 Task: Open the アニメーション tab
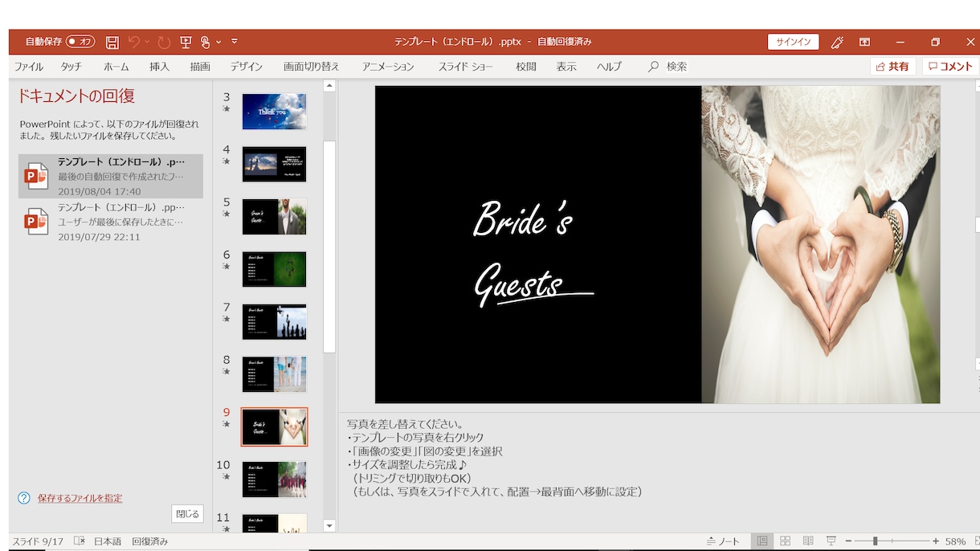(388, 67)
